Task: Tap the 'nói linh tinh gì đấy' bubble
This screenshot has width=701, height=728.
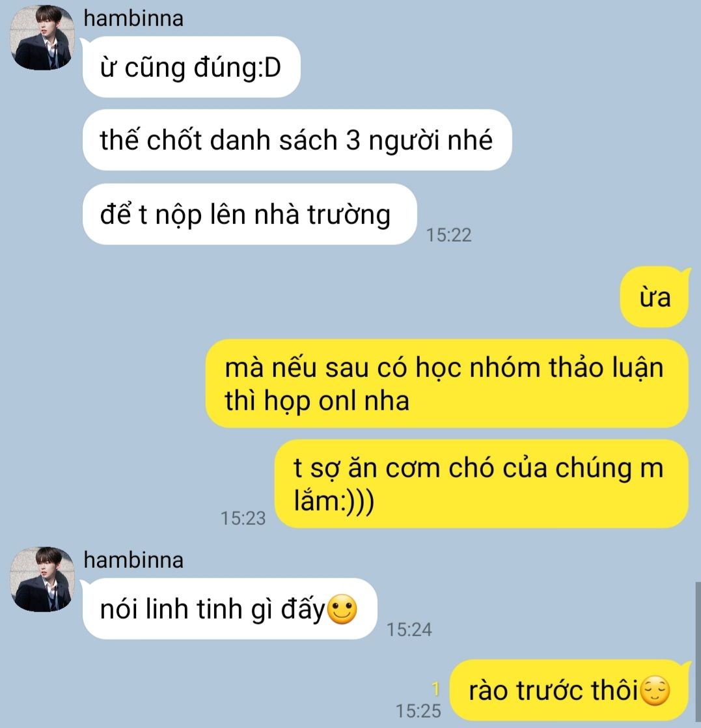Action: (230, 609)
